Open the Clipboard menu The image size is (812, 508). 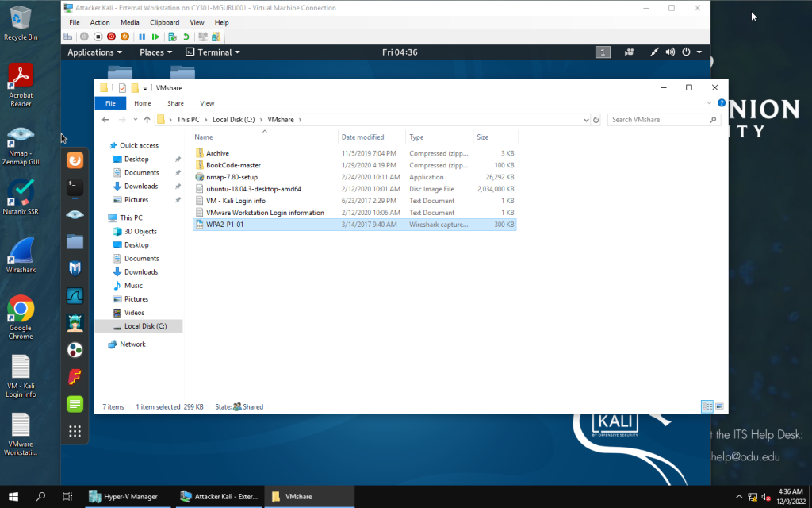pyautogui.click(x=165, y=22)
